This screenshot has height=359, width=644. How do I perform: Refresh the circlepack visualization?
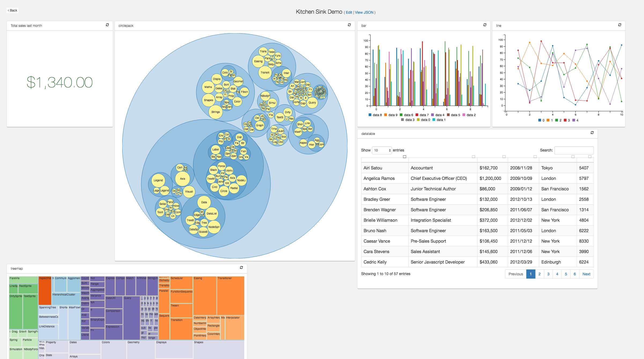(x=349, y=25)
